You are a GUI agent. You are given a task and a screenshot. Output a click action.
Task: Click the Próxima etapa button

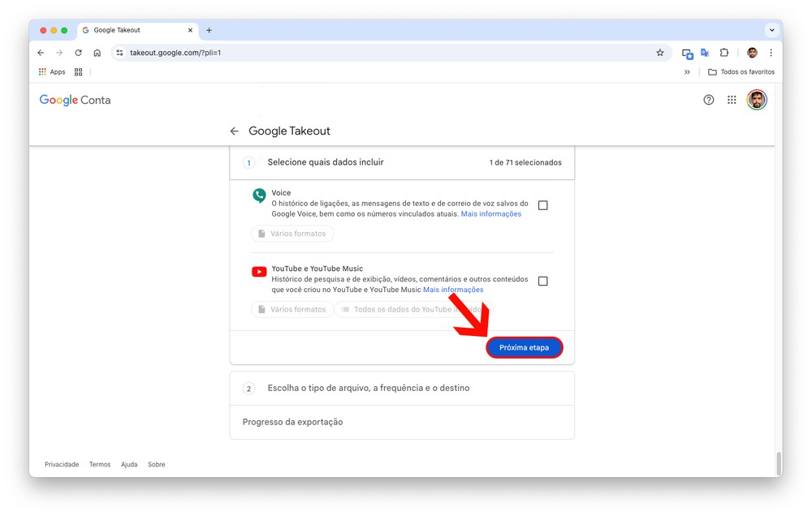(x=524, y=348)
